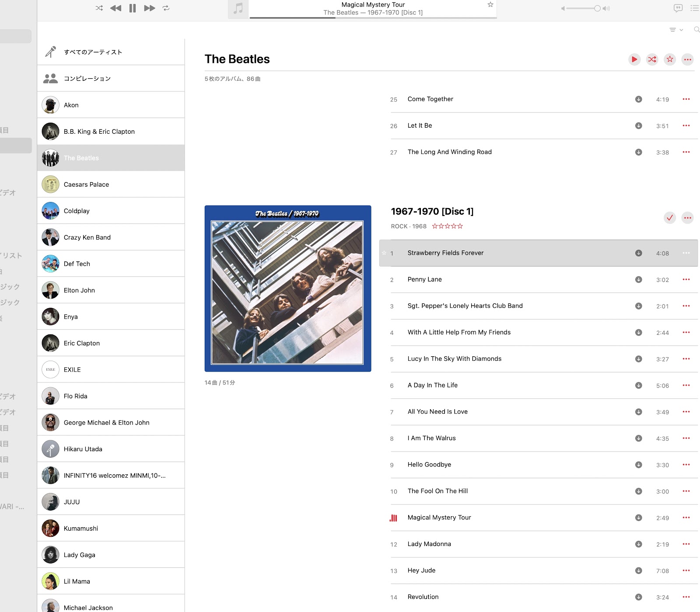Click the 1967-1970 album artwork
The image size is (700, 612).
coord(288,289)
